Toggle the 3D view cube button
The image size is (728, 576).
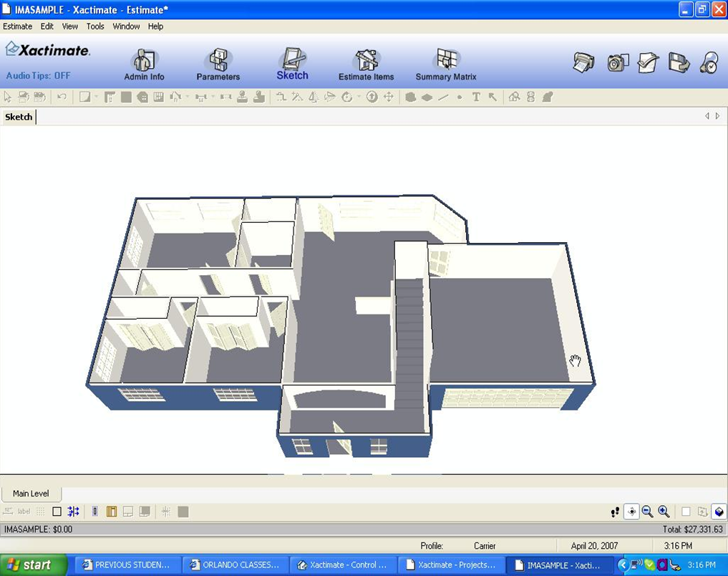point(718,512)
